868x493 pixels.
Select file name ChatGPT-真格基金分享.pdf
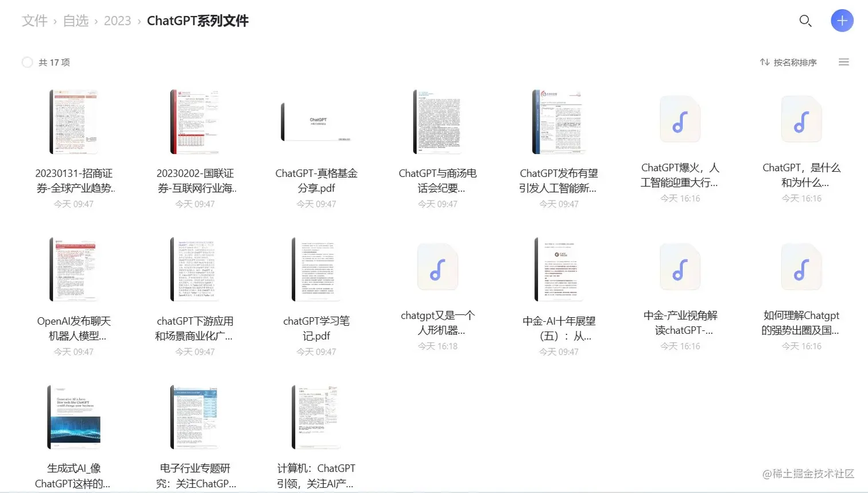(316, 180)
